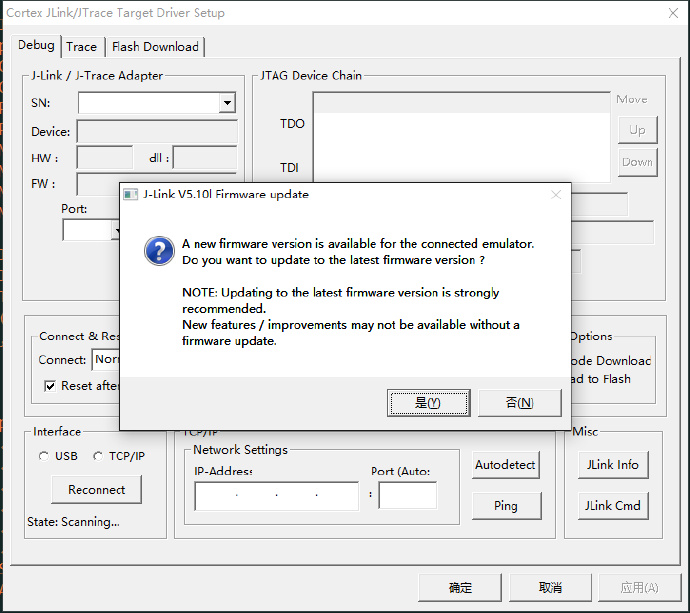Switch to the Trace tab
Viewport: 690px width, 613px height.
click(x=82, y=47)
